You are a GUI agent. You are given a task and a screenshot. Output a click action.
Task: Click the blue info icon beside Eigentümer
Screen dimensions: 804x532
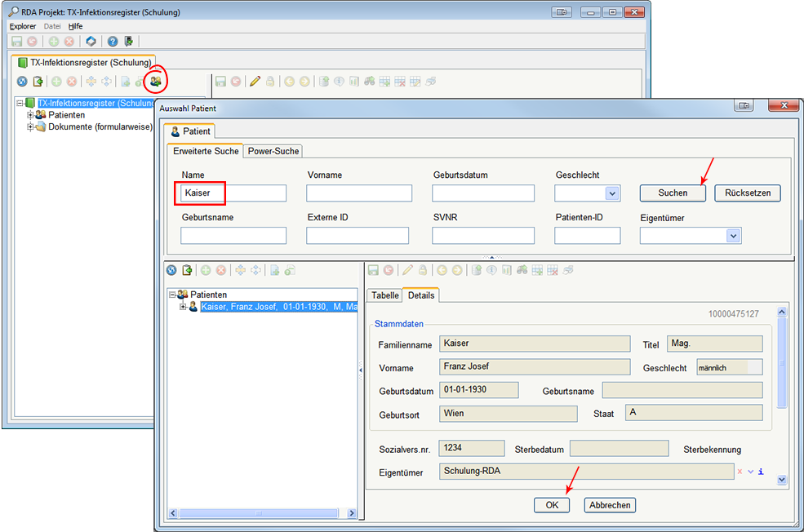pos(762,472)
